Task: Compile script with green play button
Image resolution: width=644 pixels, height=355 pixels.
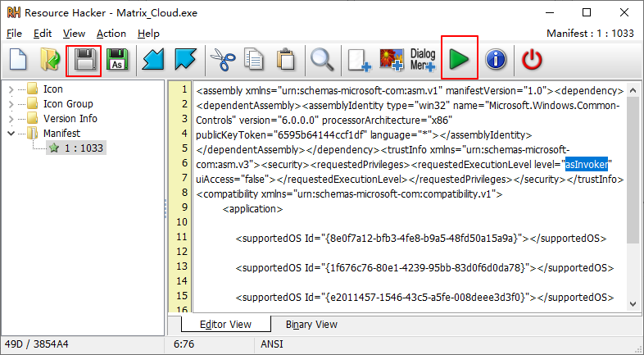Action: [x=459, y=60]
